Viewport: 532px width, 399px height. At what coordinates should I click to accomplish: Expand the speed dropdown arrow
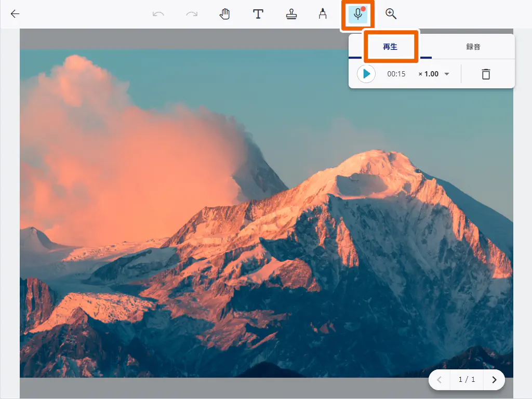click(x=447, y=74)
